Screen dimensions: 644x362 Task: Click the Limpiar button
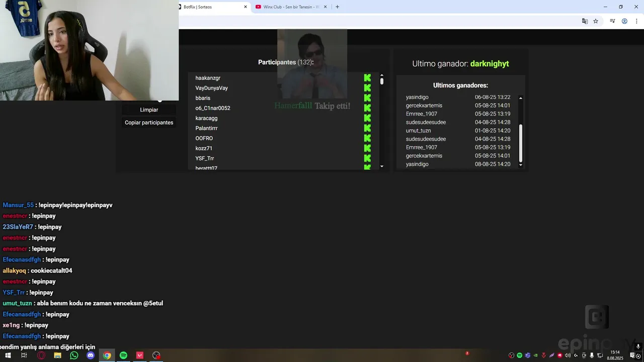(x=149, y=110)
